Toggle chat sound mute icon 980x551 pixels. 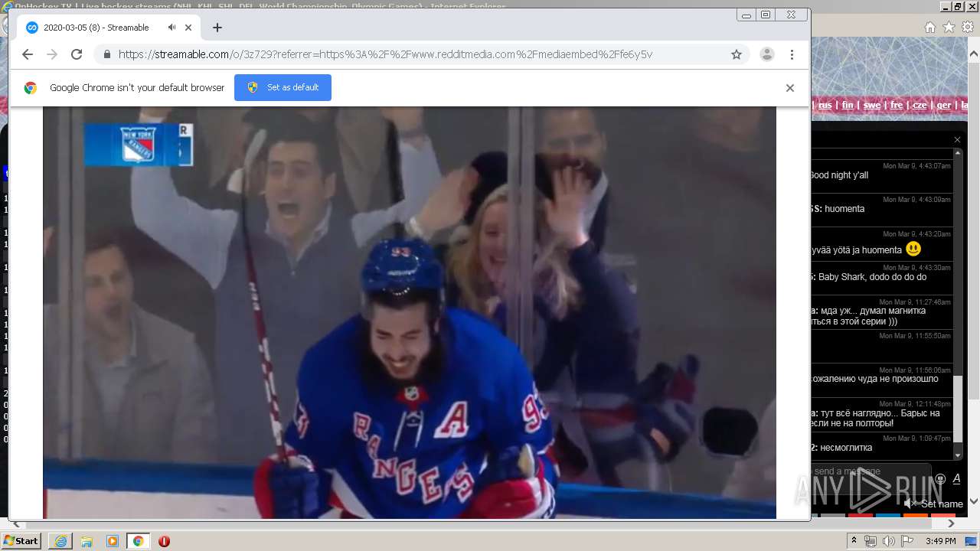[910, 504]
